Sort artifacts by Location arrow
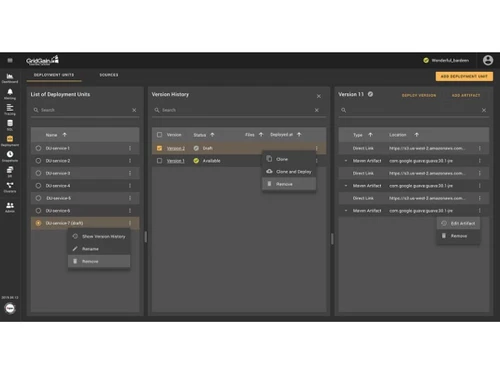500x375 pixels. [416, 135]
